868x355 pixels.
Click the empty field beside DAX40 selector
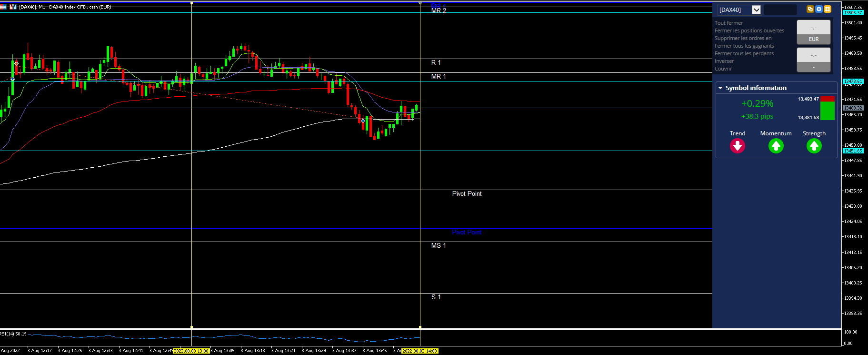tap(780, 10)
